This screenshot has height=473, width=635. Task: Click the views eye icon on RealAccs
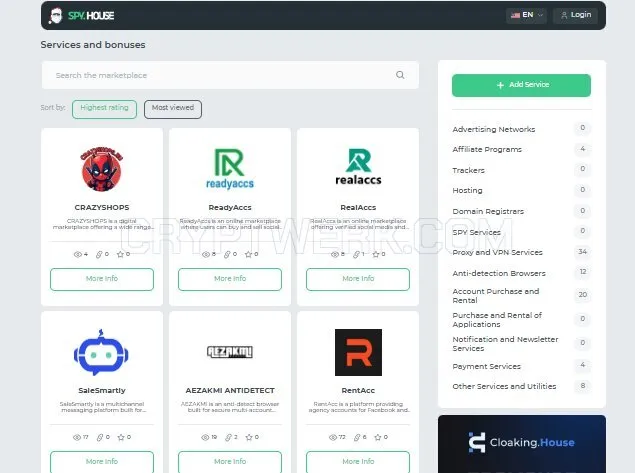coord(335,254)
